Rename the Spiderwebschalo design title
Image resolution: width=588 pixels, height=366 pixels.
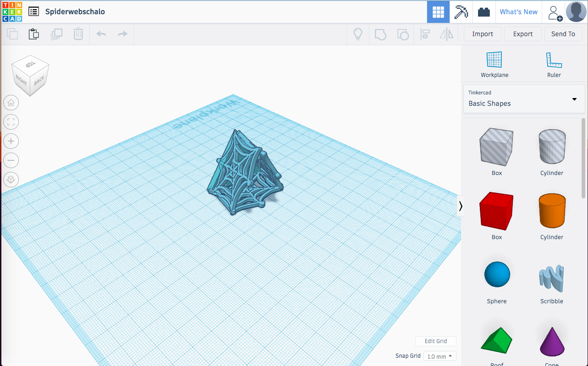tap(75, 11)
